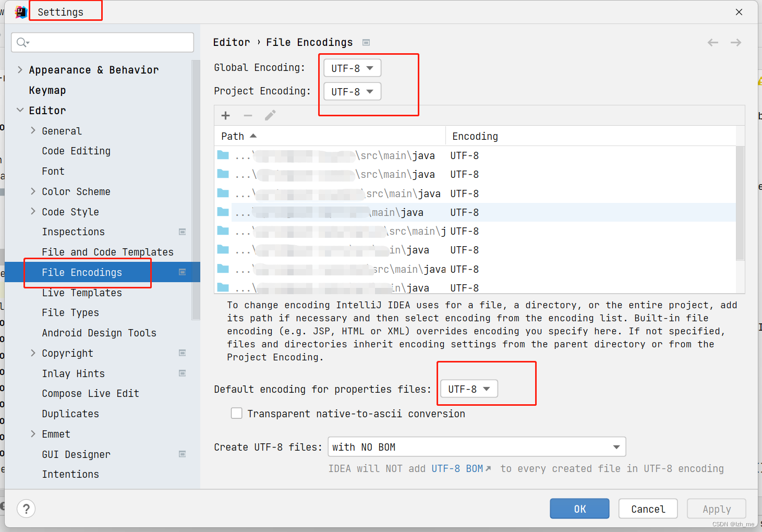Collapse the Editor section

tap(20, 110)
